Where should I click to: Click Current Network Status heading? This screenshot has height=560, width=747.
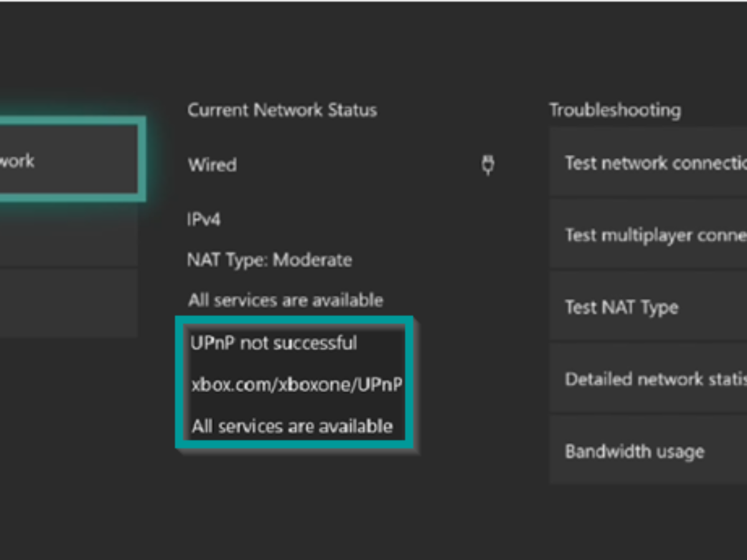point(282,110)
